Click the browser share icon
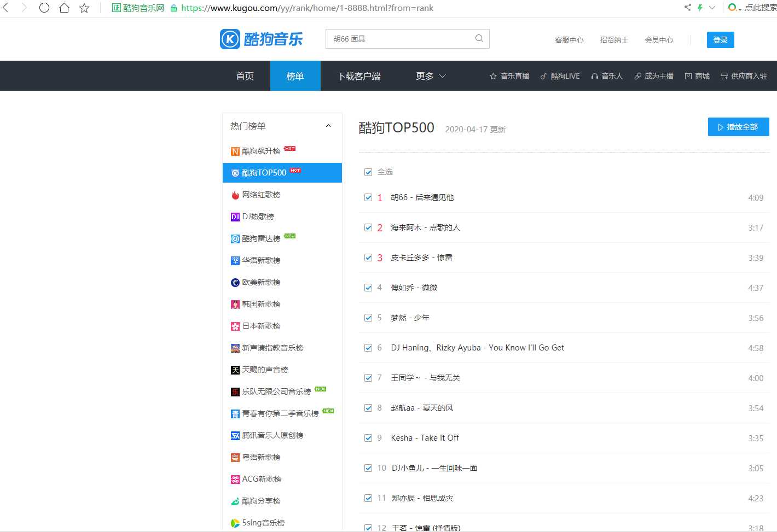 (687, 8)
